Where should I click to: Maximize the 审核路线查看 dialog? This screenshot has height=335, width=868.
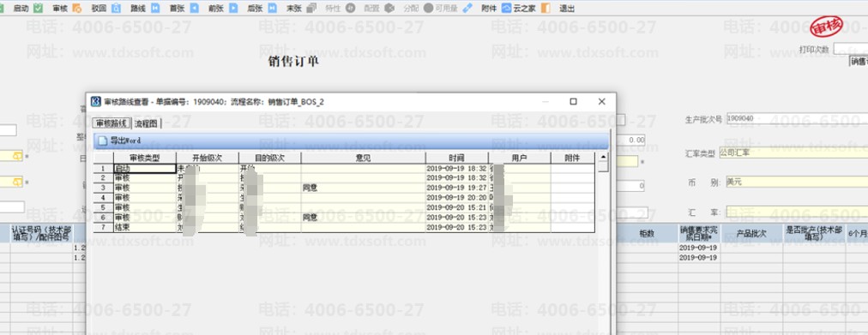(573, 102)
